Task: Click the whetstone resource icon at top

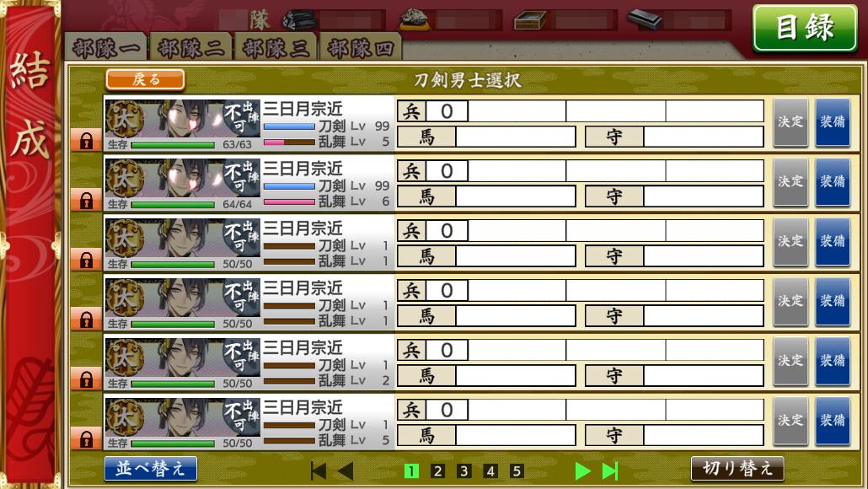Action: [x=645, y=20]
